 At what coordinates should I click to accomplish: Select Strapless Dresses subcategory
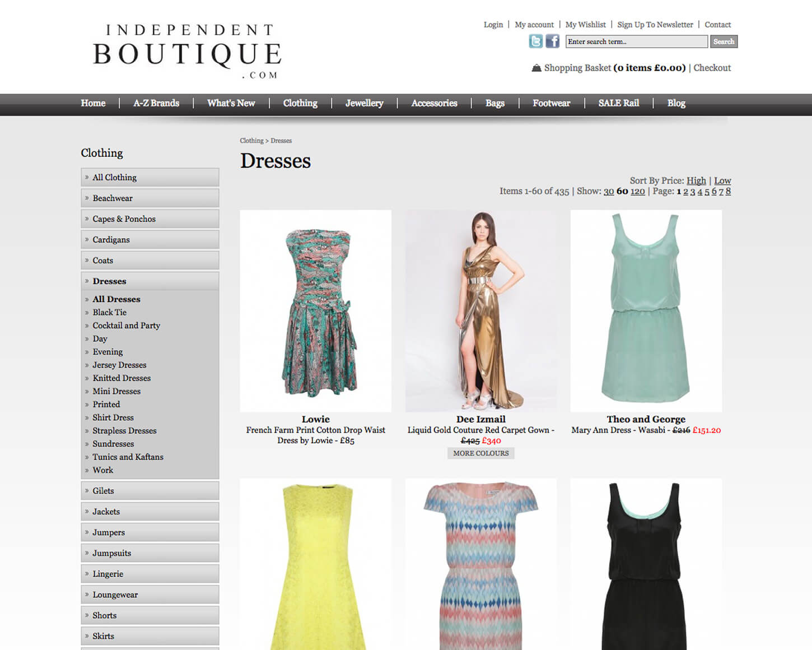click(x=124, y=431)
